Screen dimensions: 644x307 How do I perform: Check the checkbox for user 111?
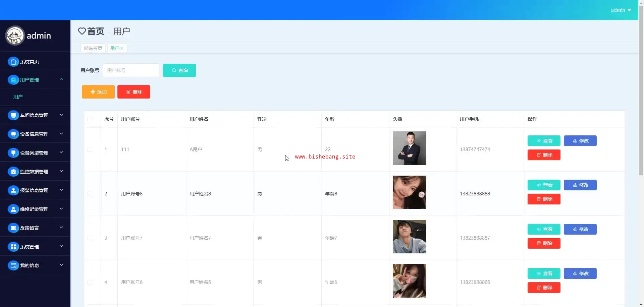90,149
